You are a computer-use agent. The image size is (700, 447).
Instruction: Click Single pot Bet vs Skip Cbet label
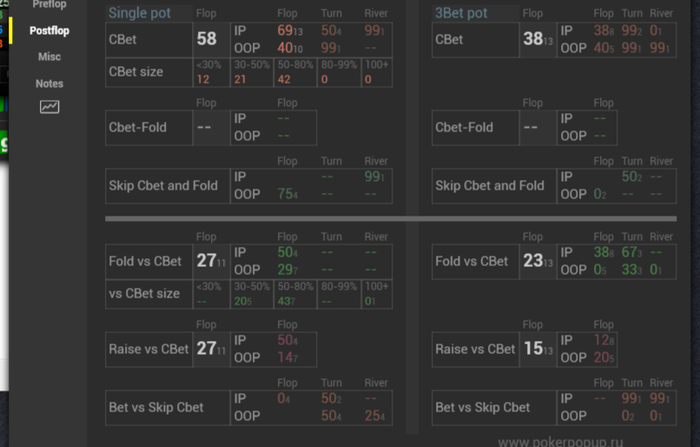coord(156,407)
